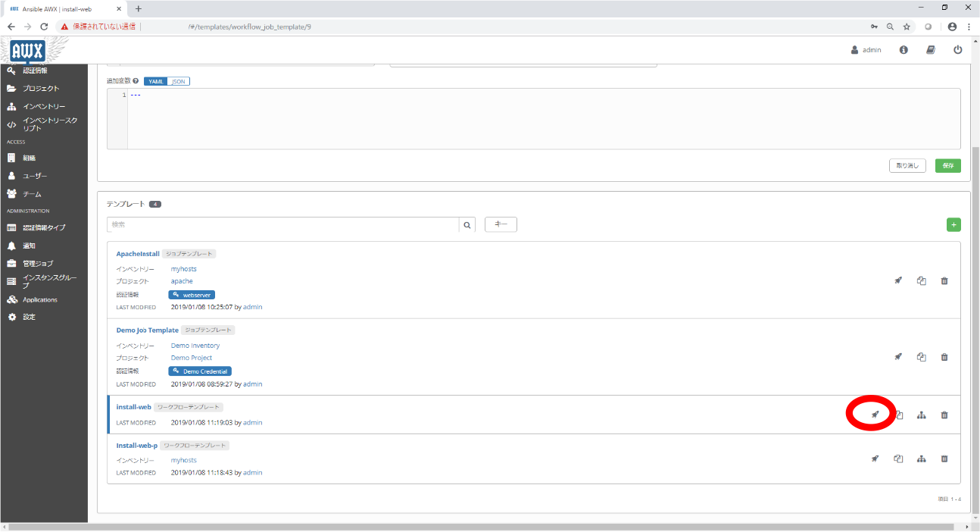Open the documentation book icon

pyautogui.click(x=930, y=50)
